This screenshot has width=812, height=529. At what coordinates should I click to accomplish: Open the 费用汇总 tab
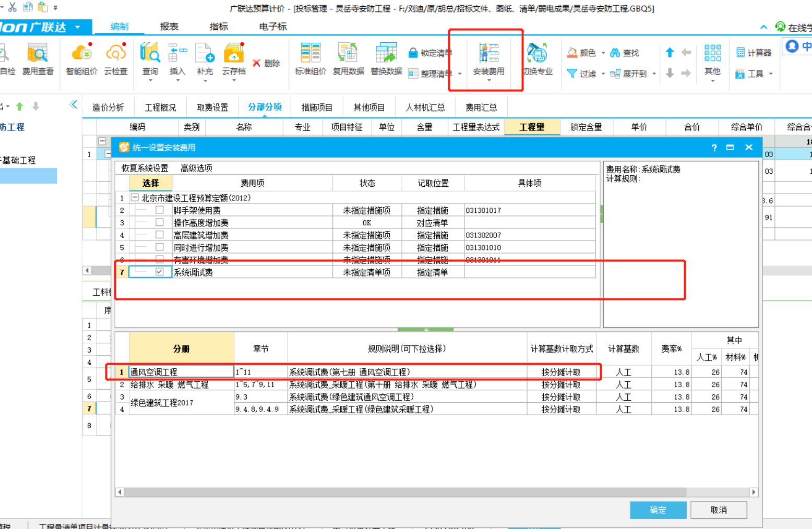pos(481,107)
